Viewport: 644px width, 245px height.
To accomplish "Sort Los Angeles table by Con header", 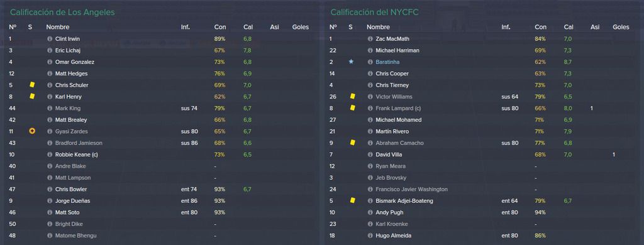I will 219,27.
